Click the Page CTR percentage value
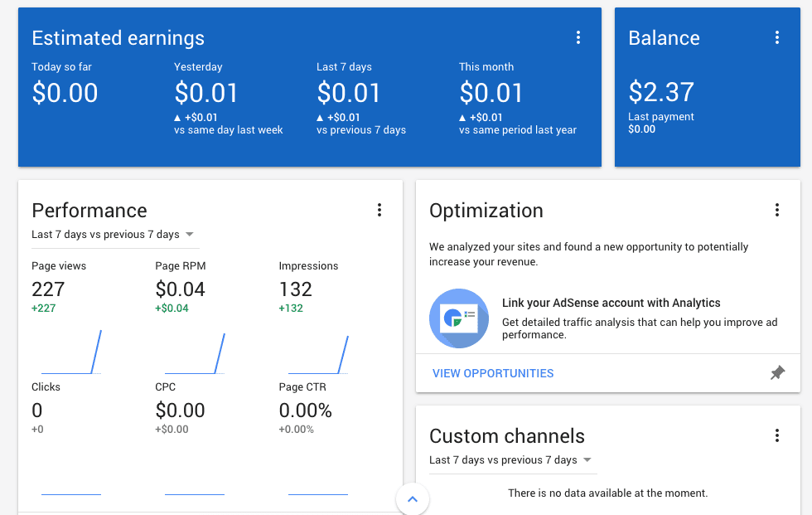This screenshot has height=515, width=812. pos(305,411)
